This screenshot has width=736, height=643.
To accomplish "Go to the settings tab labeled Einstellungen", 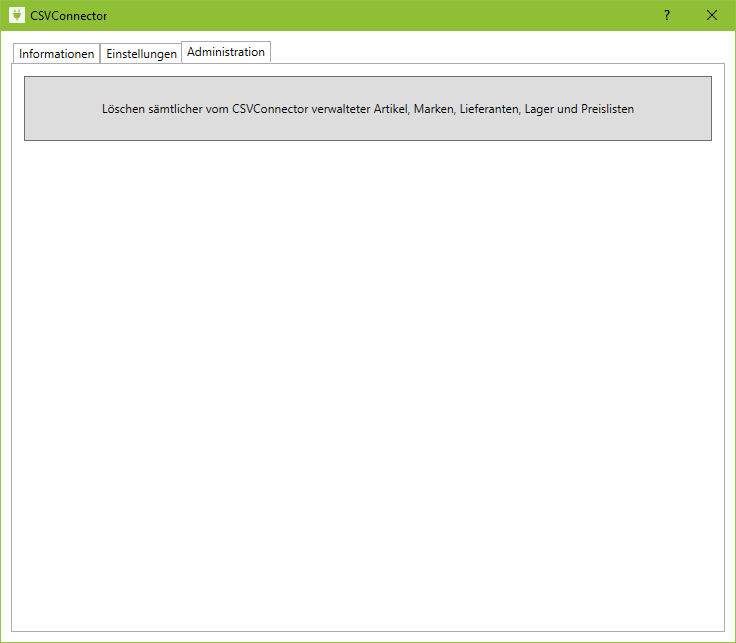I will [x=141, y=54].
